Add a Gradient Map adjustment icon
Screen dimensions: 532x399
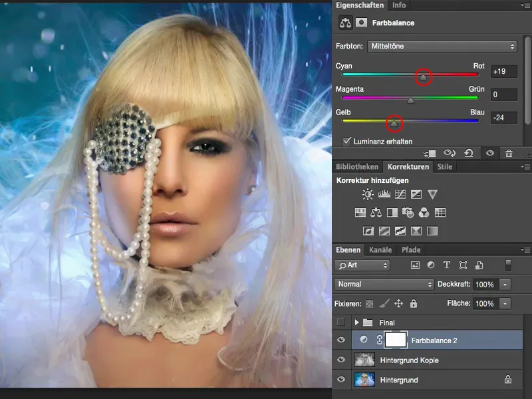pyautogui.click(x=432, y=231)
